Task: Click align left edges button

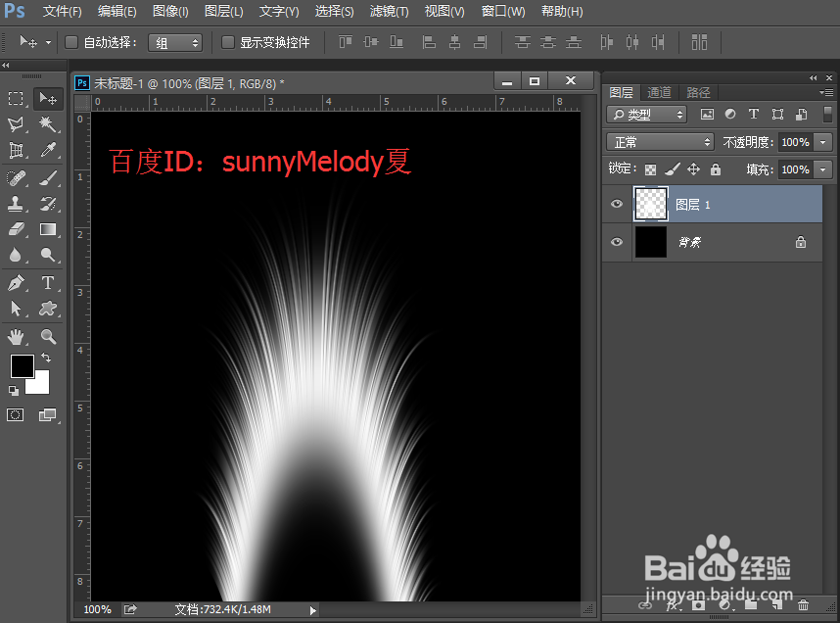Action: 429,42
